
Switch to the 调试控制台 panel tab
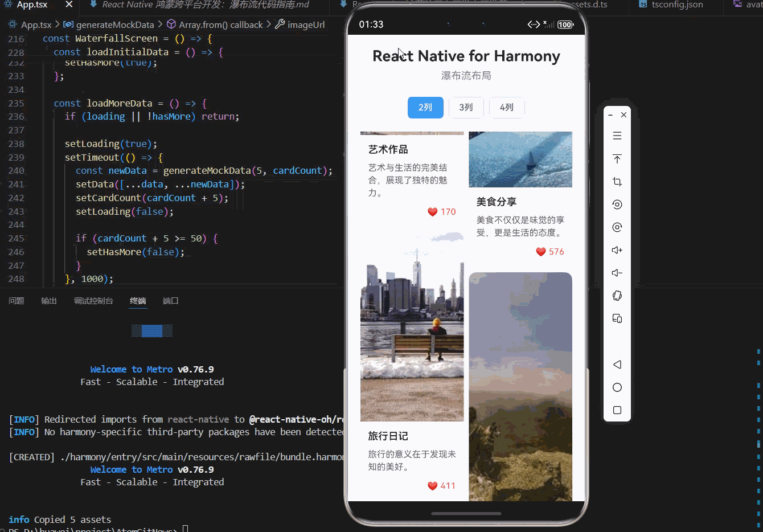pyautogui.click(x=93, y=301)
